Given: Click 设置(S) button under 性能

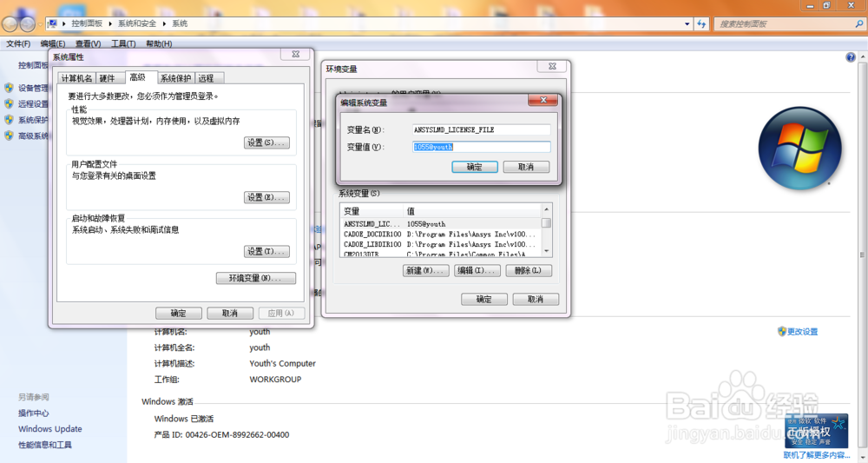Looking at the screenshot, I should click(266, 142).
